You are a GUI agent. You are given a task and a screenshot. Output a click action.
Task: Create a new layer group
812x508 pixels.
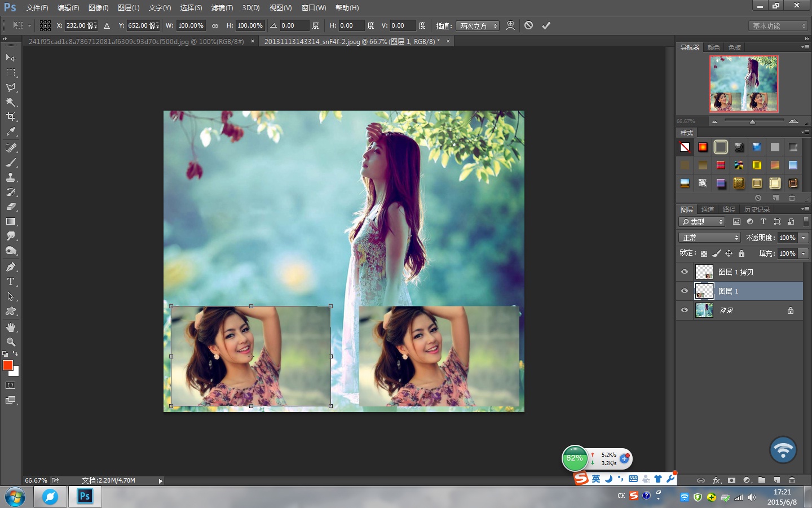[762, 480]
